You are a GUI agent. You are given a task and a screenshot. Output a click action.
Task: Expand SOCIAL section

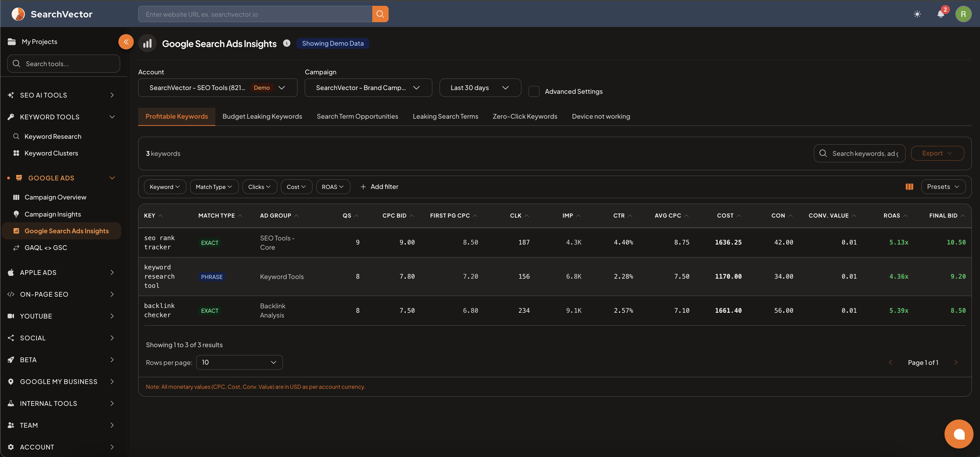[x=61, y=338]
